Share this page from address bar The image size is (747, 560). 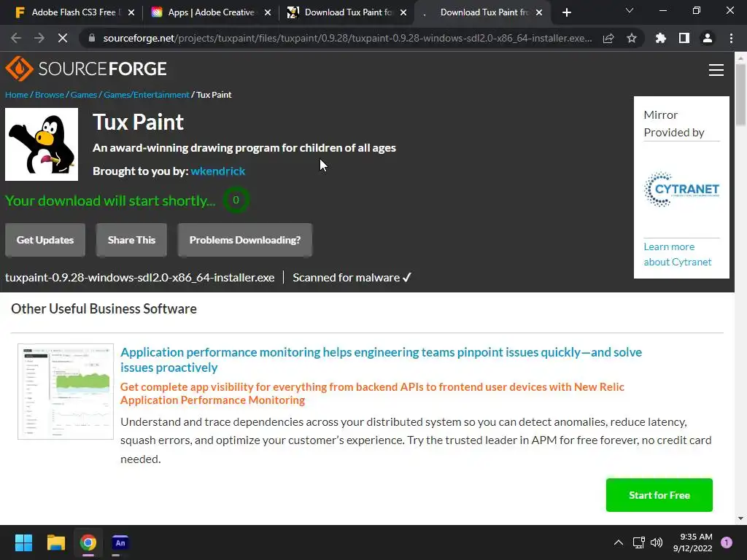(x=608, y=38)
